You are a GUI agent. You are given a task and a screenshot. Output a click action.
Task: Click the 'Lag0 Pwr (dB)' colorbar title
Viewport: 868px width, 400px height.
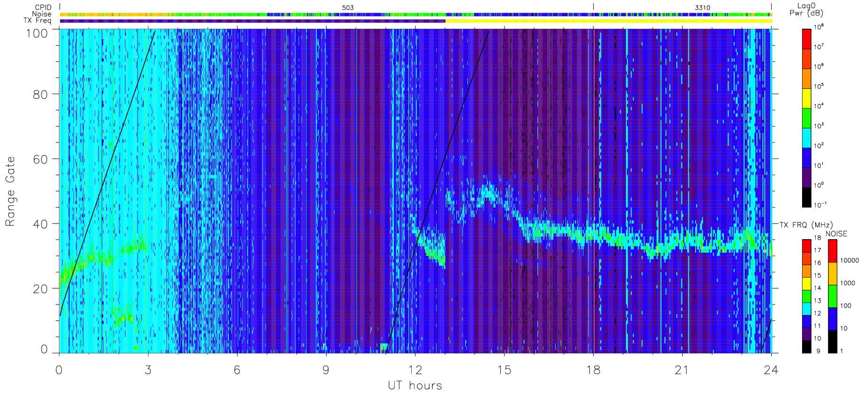click(806, 9)
